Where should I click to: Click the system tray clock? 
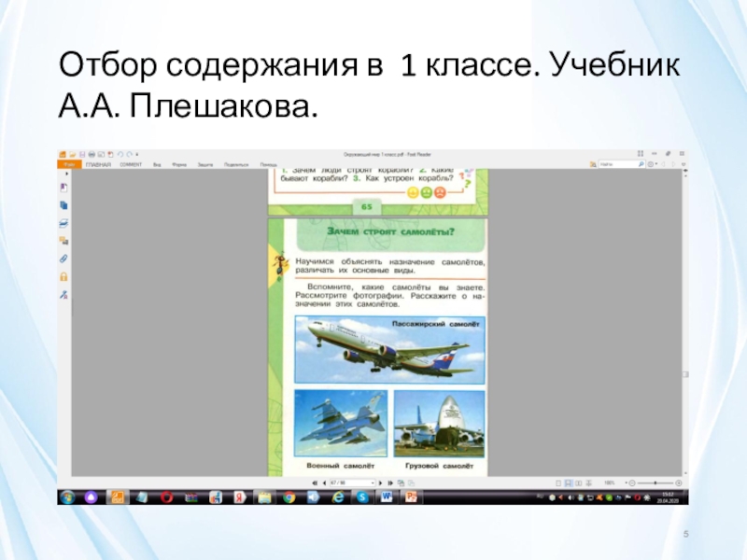click(x=669, y=497)
